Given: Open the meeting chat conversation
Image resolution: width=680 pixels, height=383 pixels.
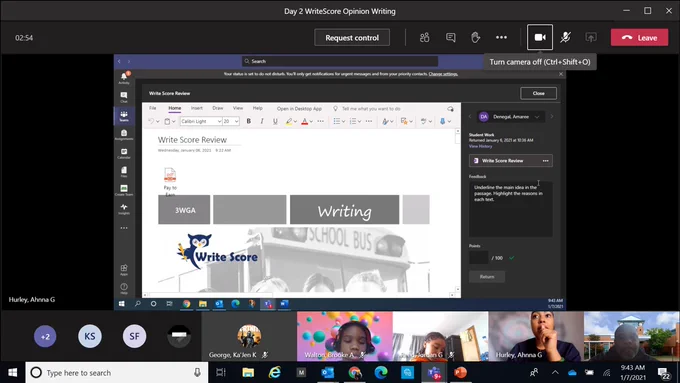Looking at the screenshot, I should [451, 38].
